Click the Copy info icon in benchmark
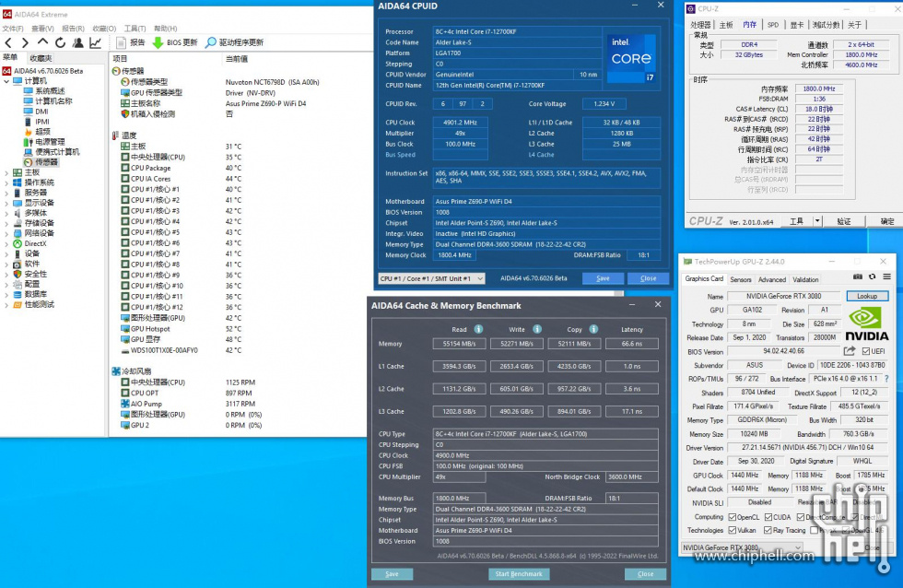 (x=593, y=329)
